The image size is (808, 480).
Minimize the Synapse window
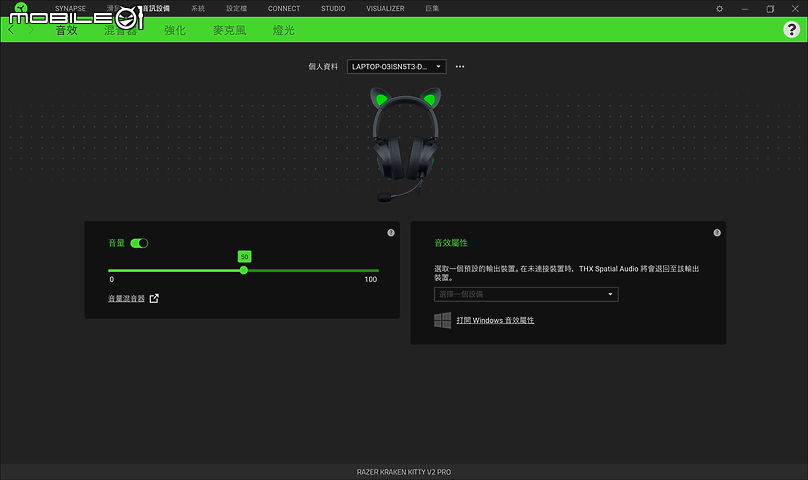coord(745,9)
